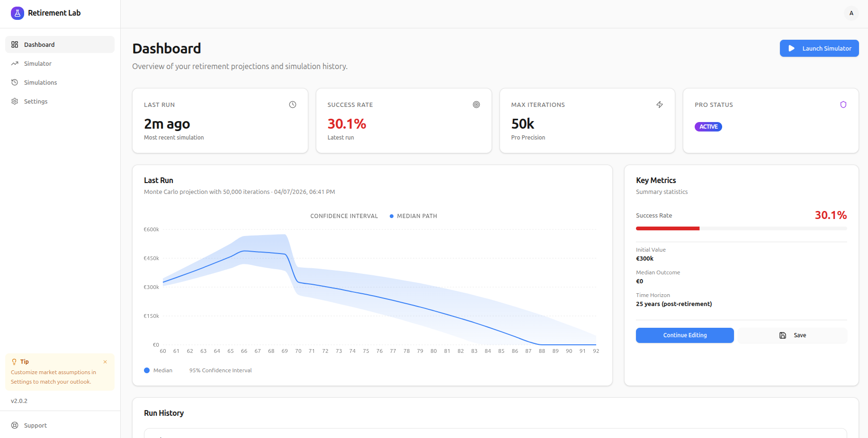Open the Support link in the sidebar
Viewport: 868px width, 438px height.
(36, 425)
